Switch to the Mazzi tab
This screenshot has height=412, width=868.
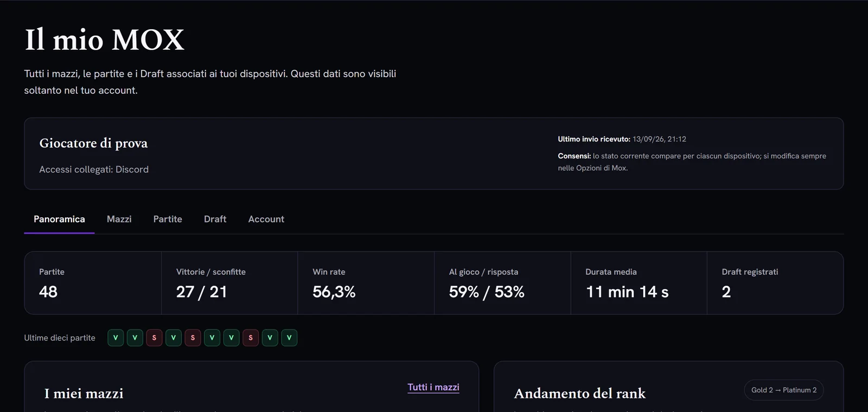[119, 219]
